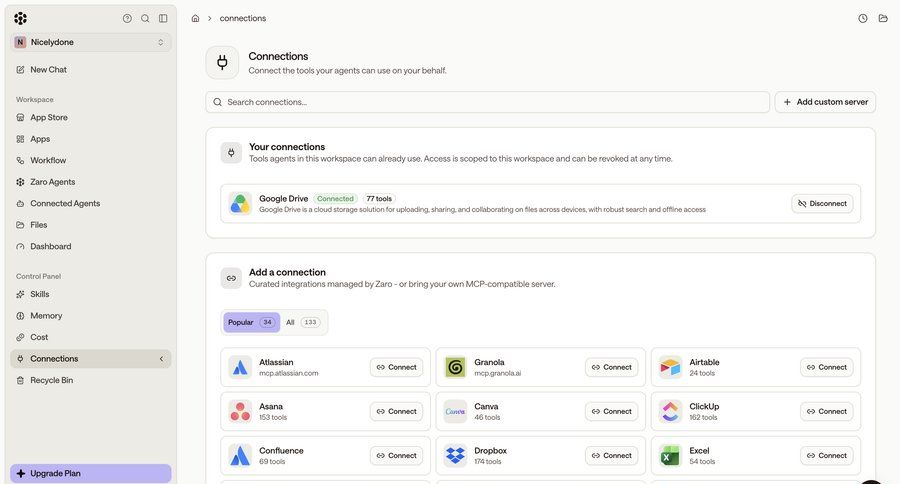This screenshot has height=484, width=900.
Task: Click the Upgrade Plan button
Action: point(91,474)
